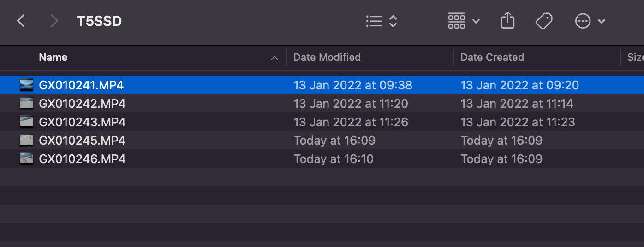Image resolution: width=644 pixels, height=247 pixels.
Task: Click the Share icon
Action: click(507, 21)
